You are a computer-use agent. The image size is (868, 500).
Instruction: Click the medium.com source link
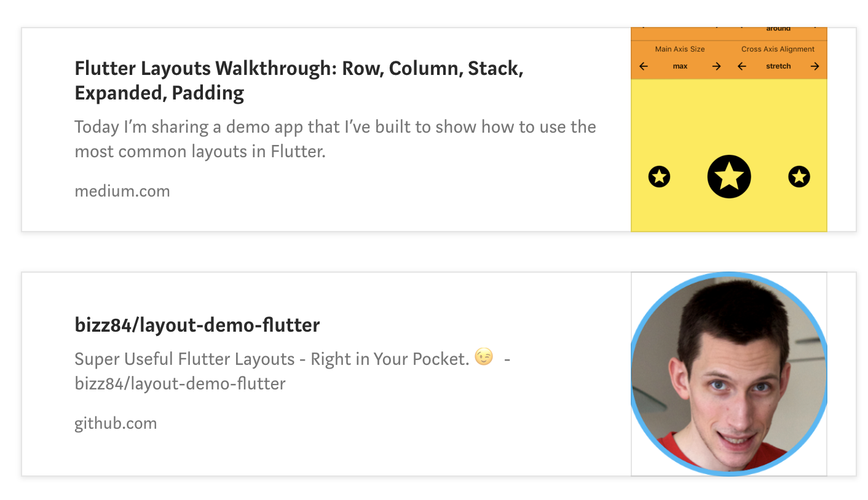(122, 191)
